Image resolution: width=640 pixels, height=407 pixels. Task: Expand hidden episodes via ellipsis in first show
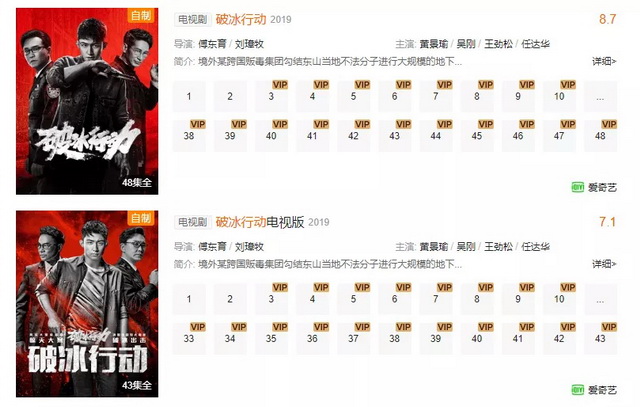tap(600, 96)
